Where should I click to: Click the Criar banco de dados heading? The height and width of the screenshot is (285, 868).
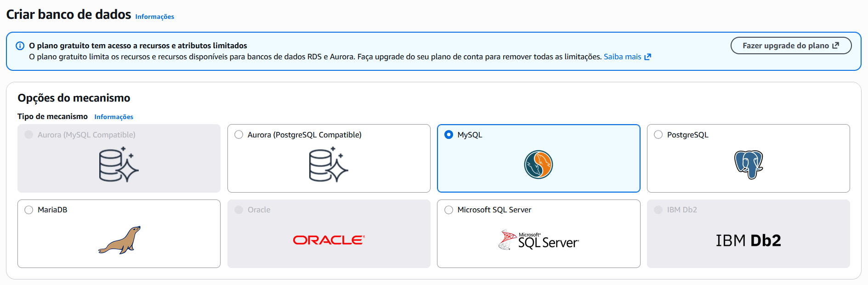(68, 15)
